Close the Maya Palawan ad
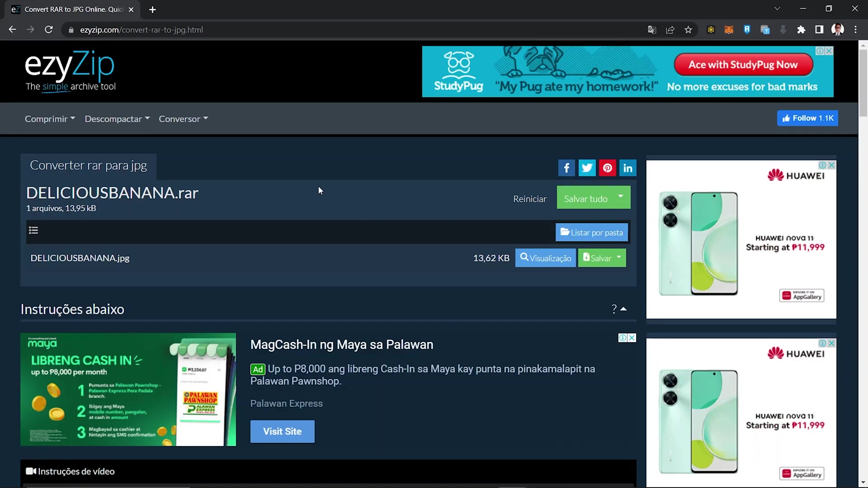 pos(632,338)
